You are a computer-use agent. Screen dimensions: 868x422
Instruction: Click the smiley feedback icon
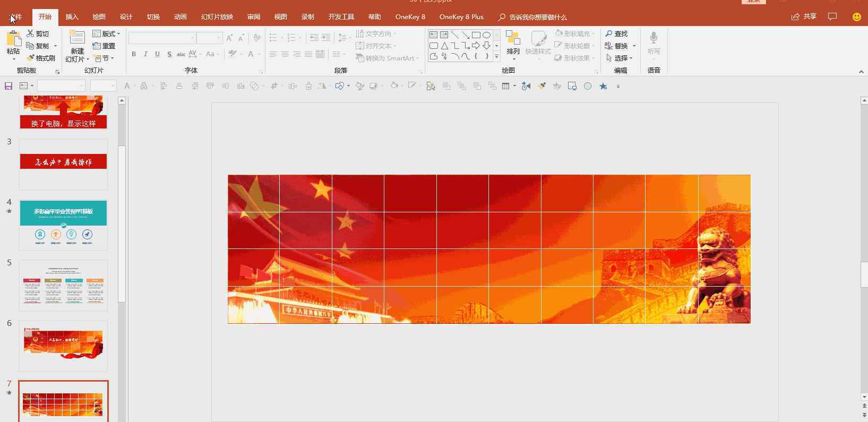[856, 17]
